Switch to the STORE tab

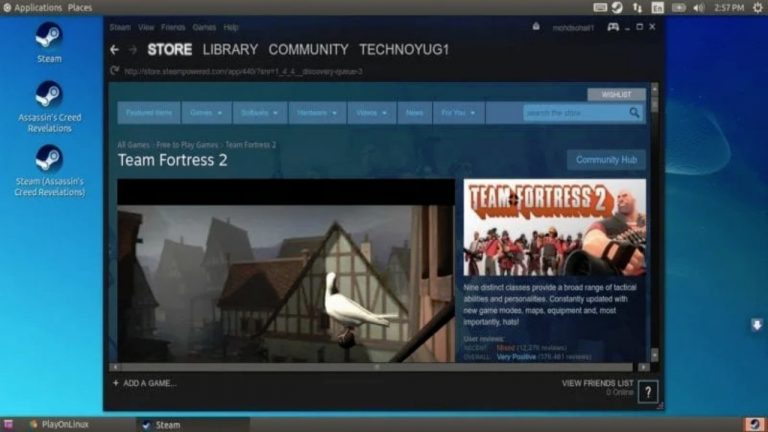pyautogui.click(x=169, y=49)
